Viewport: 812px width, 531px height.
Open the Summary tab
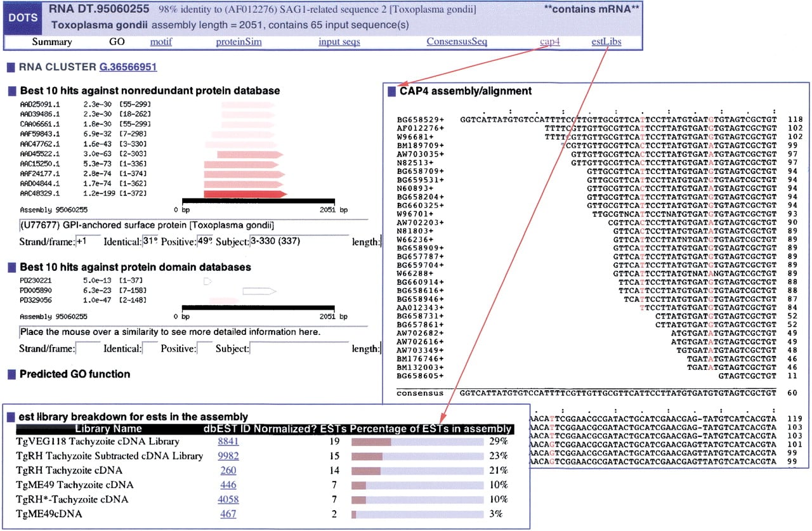52,43
